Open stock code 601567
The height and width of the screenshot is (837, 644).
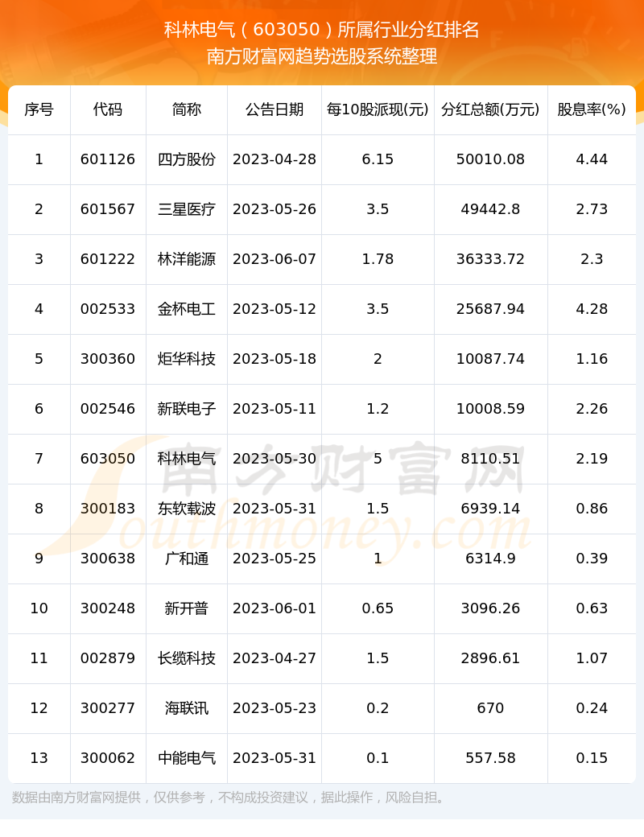pos(108,209)
